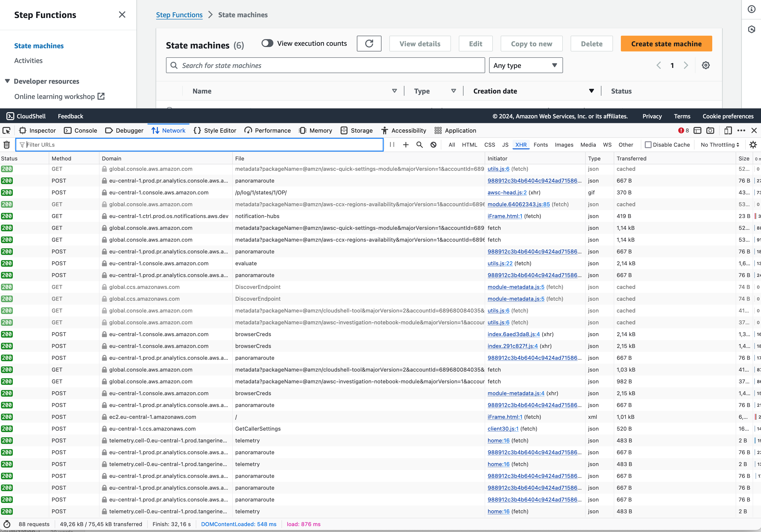
Task: Open request blocking icon
Action: pos(433,145)
